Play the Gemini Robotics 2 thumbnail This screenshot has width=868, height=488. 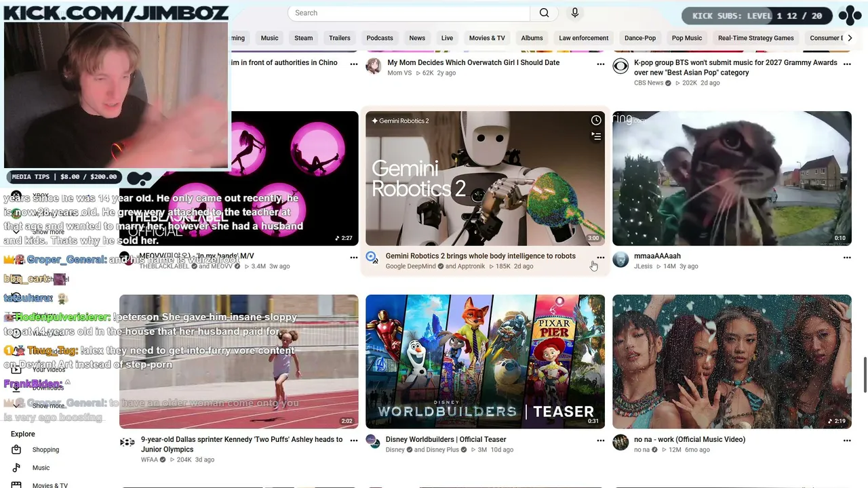485,178
